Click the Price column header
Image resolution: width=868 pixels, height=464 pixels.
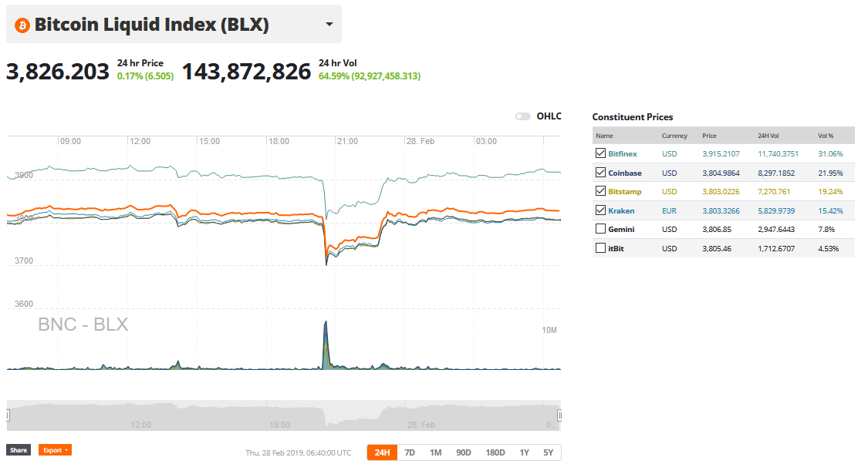(709, 136)
